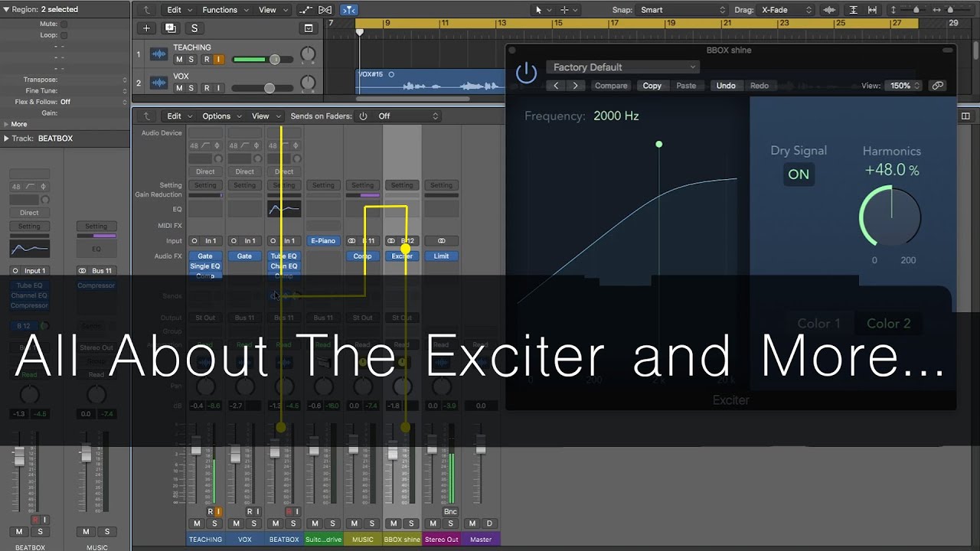Toggle the Loop checkbox in Region inspector
Screen dimensions: 980x551
64,35
